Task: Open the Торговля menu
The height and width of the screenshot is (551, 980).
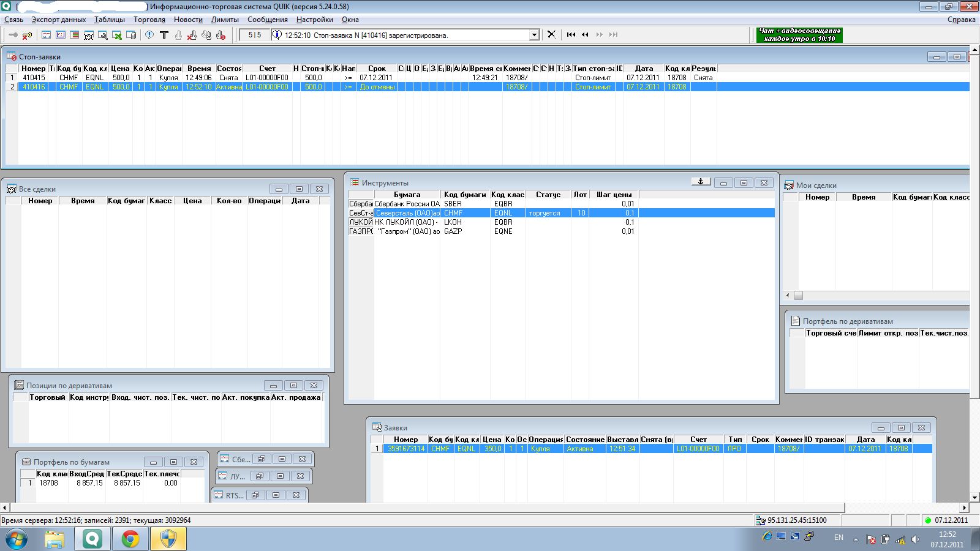Action: click(x=149, y=20)
